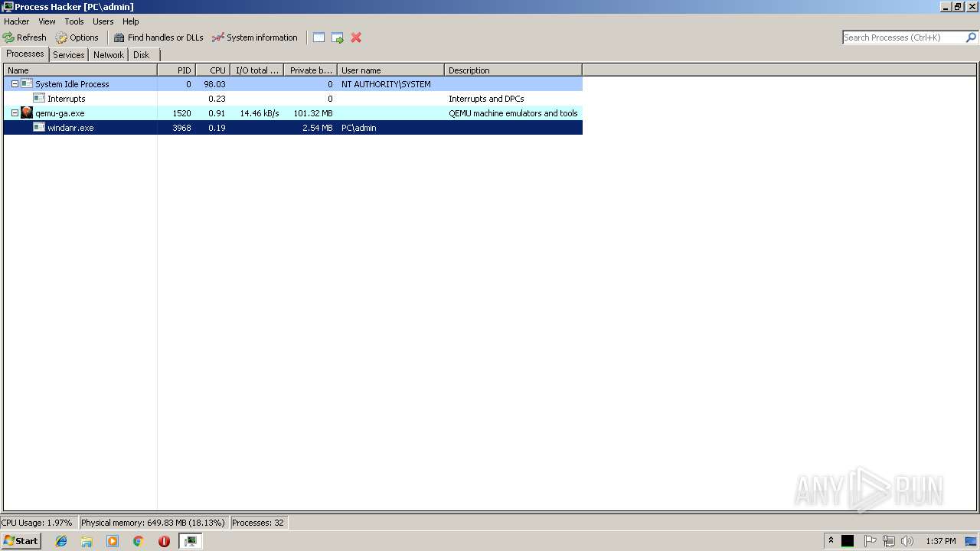980x551 pixels.
Task: Click the qemu-ga.exe process icon
Action: point(27,113)
